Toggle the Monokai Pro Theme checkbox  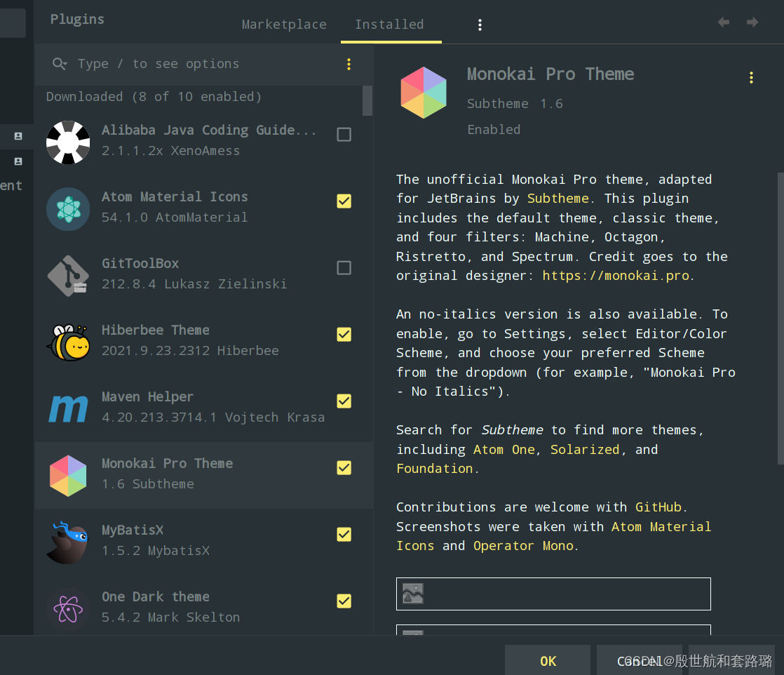point(344,468)
